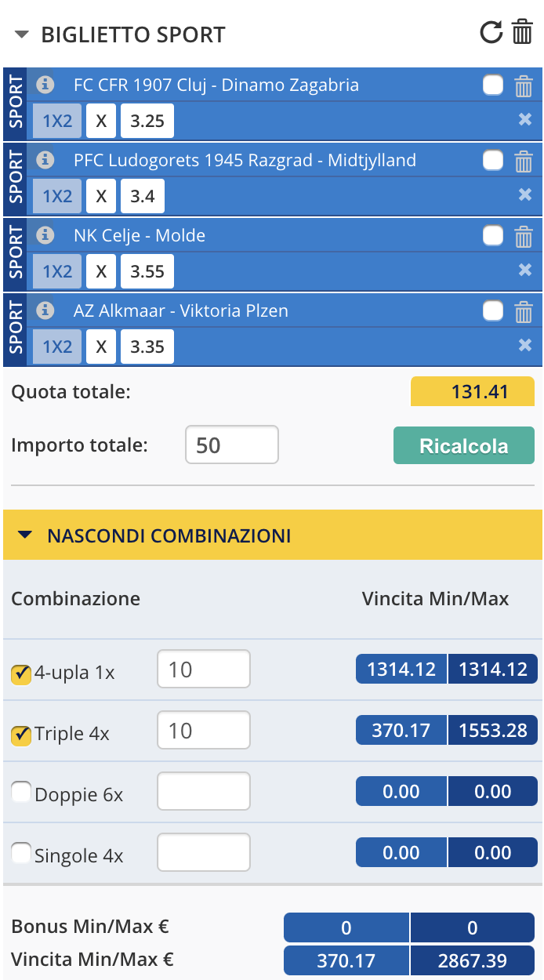
Task: Check the Singole 4x combination
Action: click(x=21, y=853)
